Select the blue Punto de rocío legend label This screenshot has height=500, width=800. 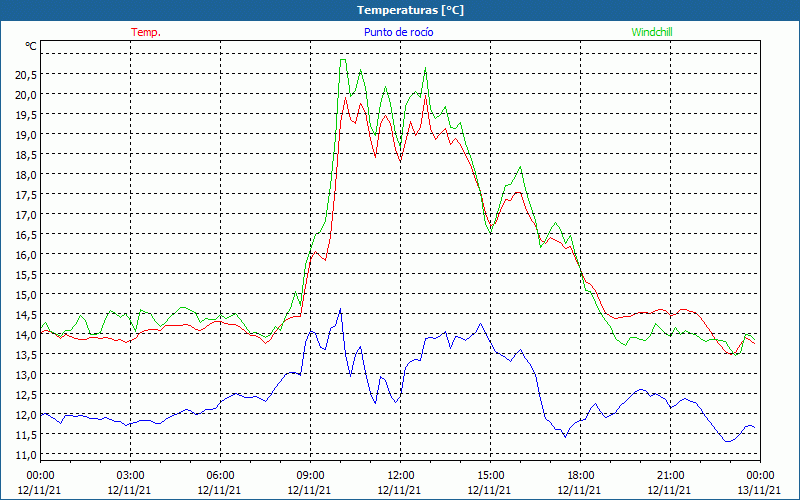coord(399,32)
